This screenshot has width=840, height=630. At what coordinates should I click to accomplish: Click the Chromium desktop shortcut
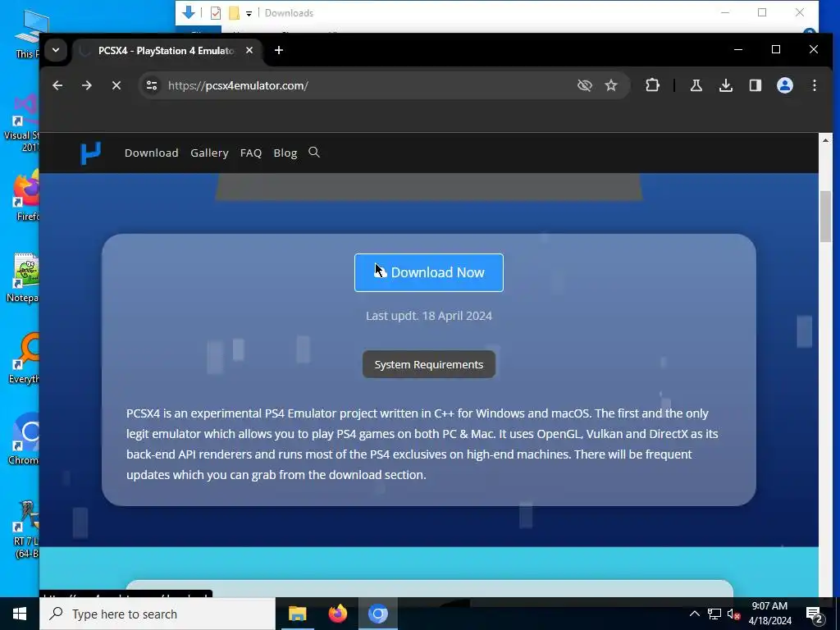25,440
